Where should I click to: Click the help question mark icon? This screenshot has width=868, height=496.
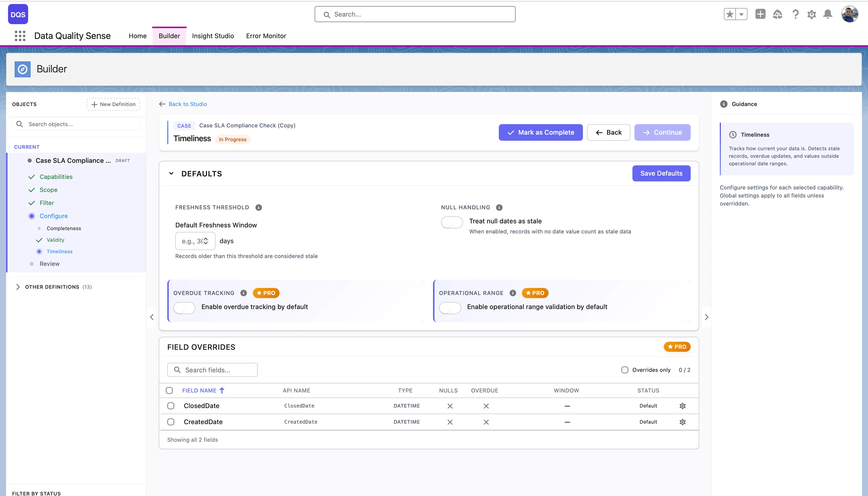pos(795,14)
